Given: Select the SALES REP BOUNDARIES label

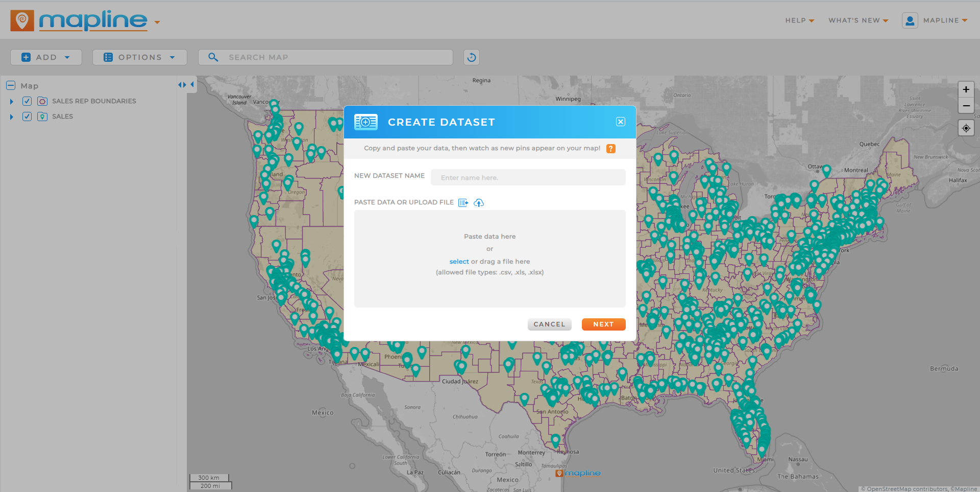Looking at the screenshot, I should pos(94,101).
